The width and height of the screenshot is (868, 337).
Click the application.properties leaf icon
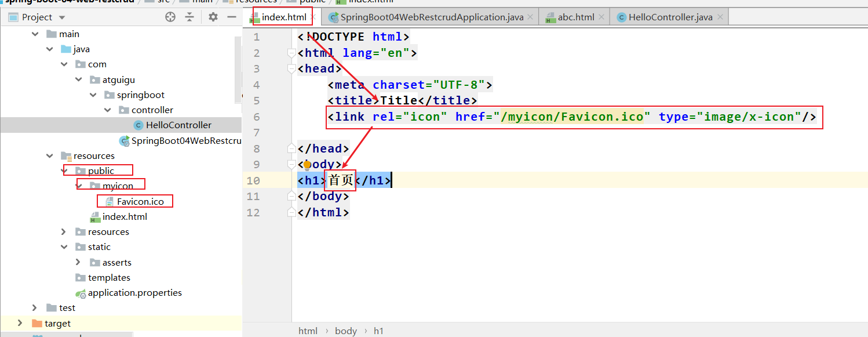click(x=81, y=293)
